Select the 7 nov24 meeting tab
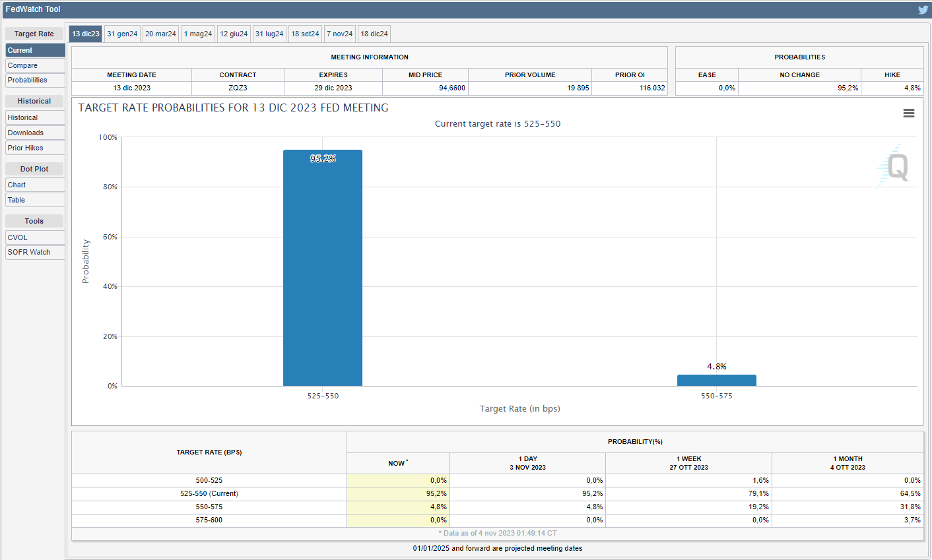Screen dimensions: 932x560 point(340,34)
